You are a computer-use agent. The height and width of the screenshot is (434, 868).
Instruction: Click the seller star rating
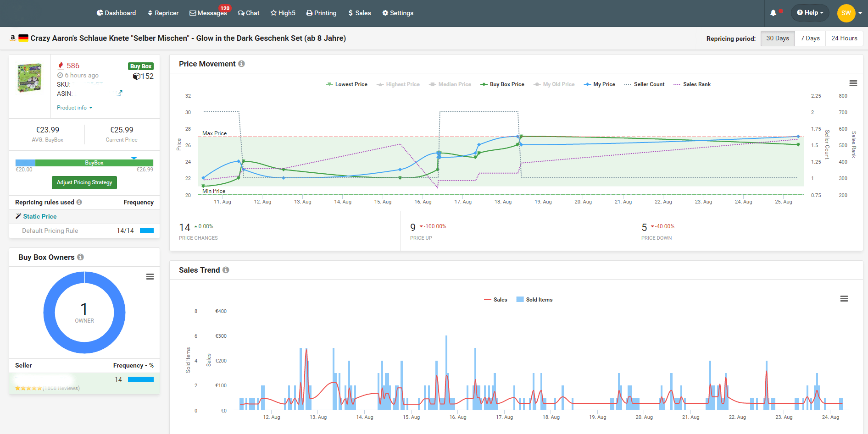(x=28, y=388)
